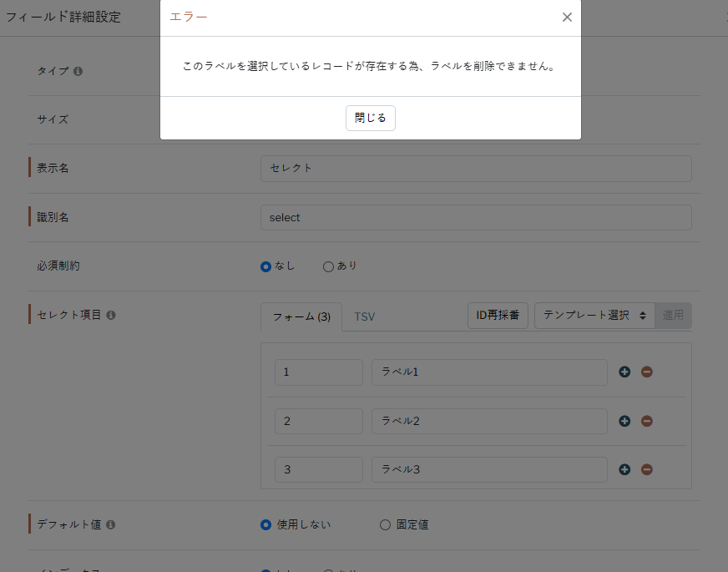Remove the ラベル2 select item
728x572 pixels.
click(646, 421)
